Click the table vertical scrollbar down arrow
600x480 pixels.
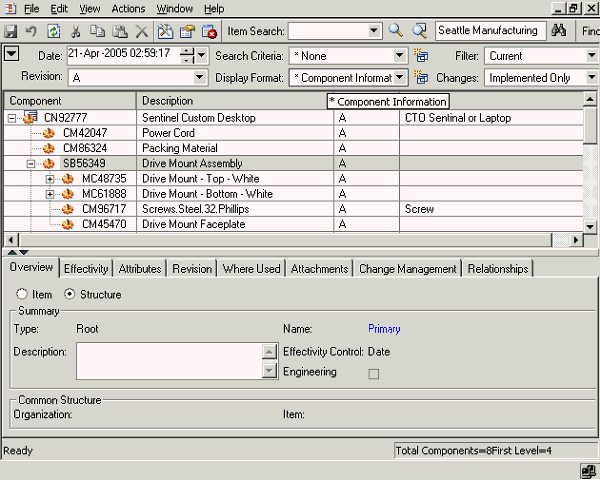coord(590,226)
